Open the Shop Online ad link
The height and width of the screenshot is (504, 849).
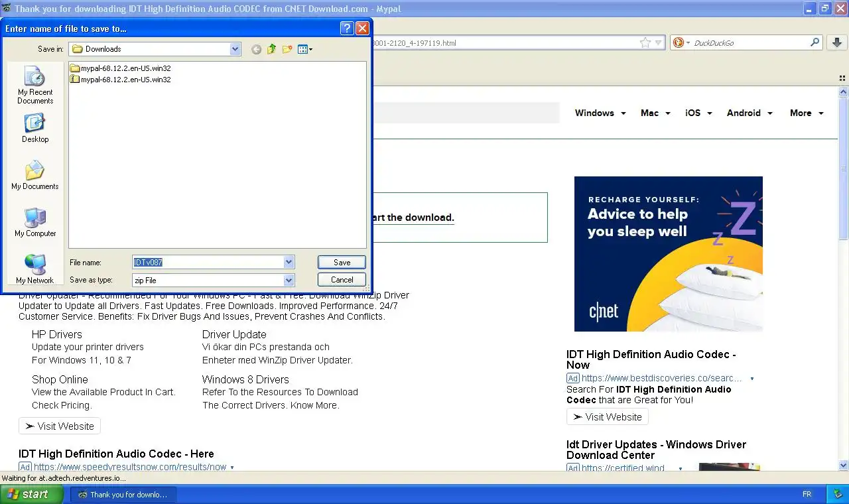[x=60, y=379]
